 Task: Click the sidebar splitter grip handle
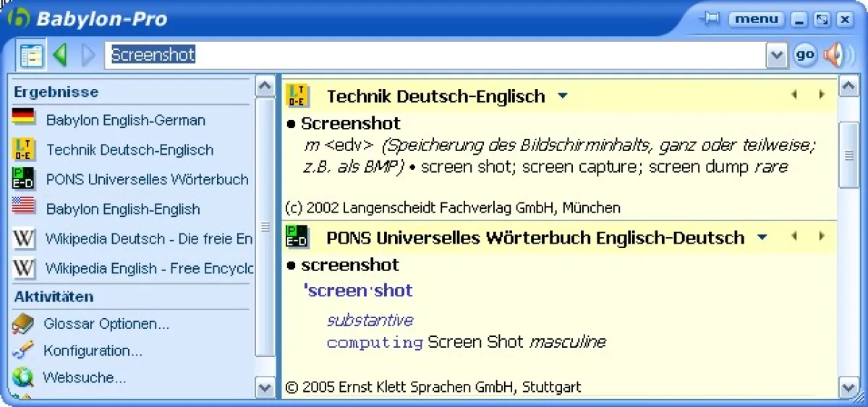click(x=265, y=227)
